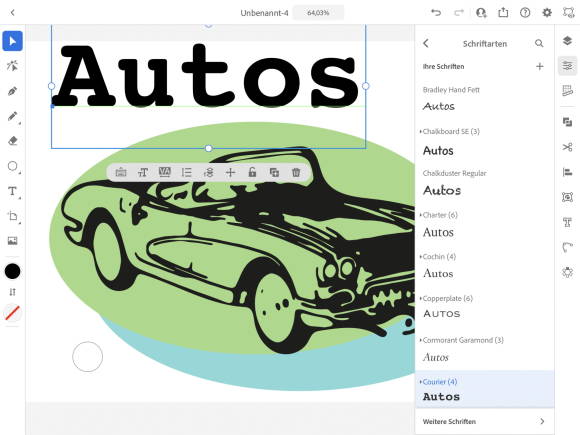
Task: Open the scissors cut panel icon
Action: coord(567,147)
